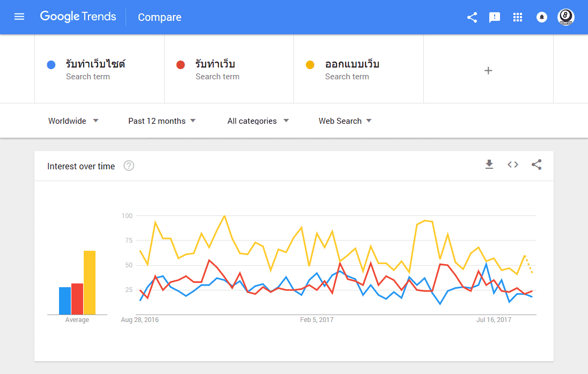Image resolution: width=588 pixels, height=374 pixels.
Task: Select the blue color dot for รับทำเว็บไซต์
Action: (51, 64)
